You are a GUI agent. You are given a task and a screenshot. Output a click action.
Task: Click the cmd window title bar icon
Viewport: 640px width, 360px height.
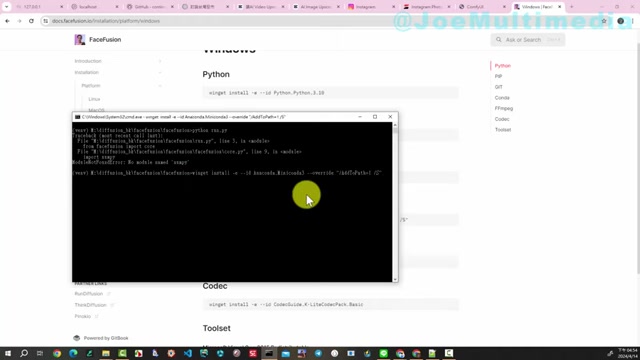point(77,117)
